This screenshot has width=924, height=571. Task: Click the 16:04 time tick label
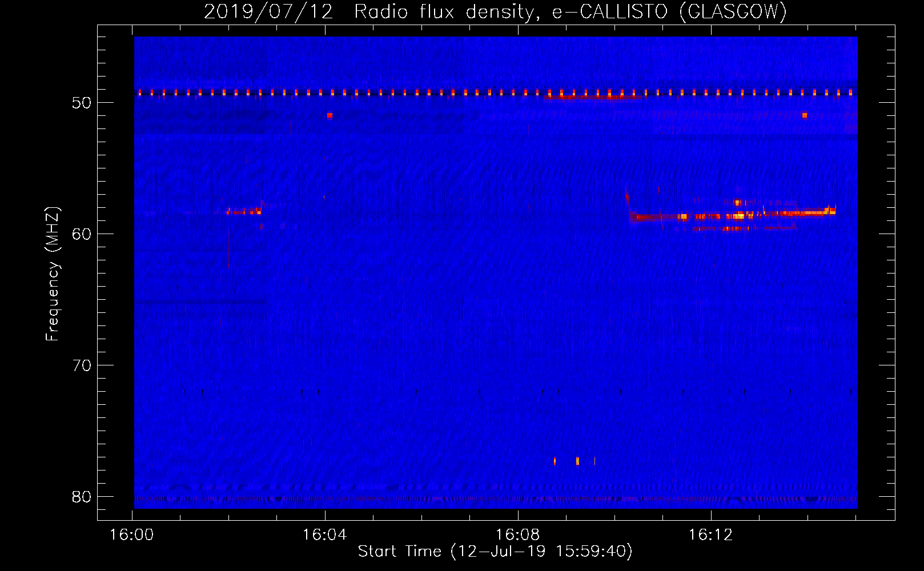tap(325, 535)
